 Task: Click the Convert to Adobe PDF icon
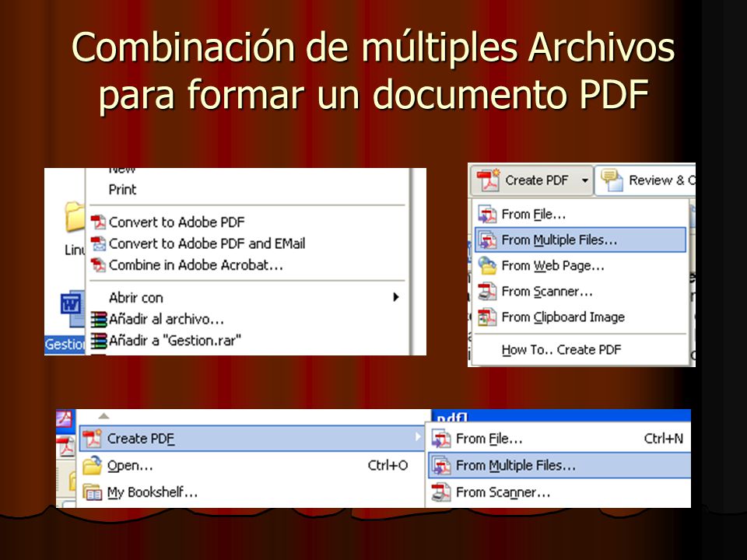click(x=98, y=222)
